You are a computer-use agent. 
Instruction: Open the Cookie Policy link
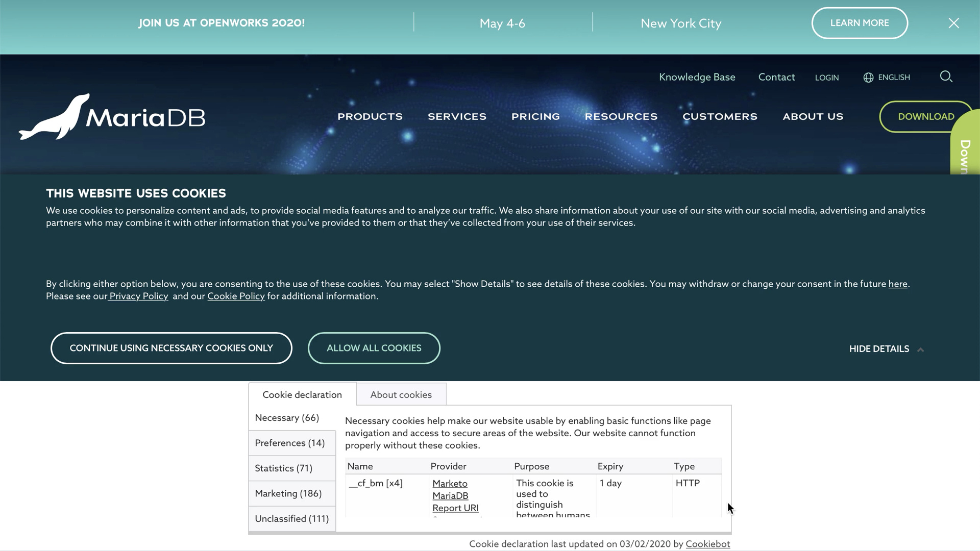point(236,296)
